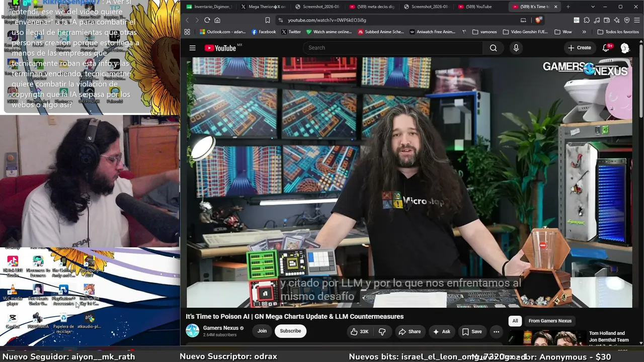Switch to the meta decks digi tab
This screenshot has width=644, height=362.
tap(372, 7)
